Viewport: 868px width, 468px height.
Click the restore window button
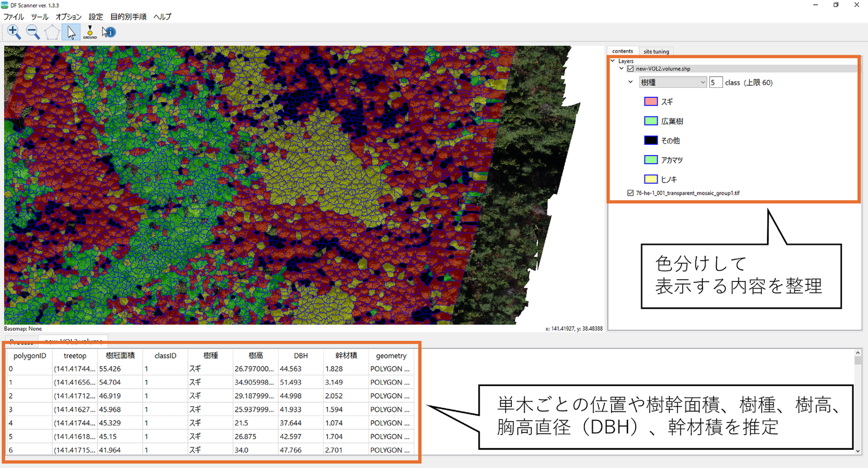coord(836,5)
